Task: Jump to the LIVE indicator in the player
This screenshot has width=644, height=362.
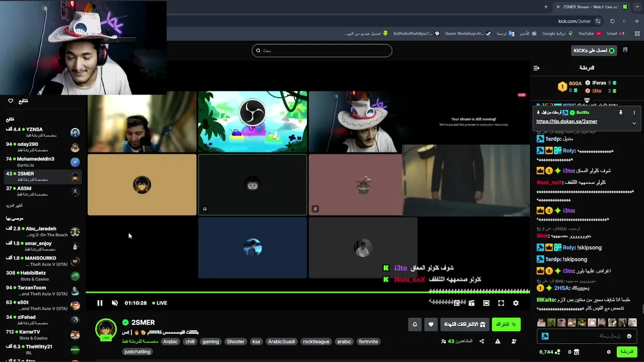Action: 159,303
